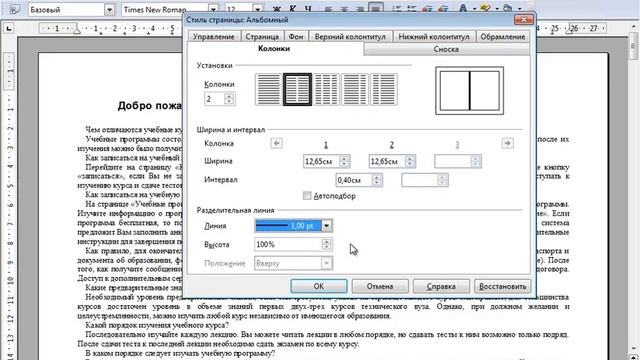The width and height of the screenshot is (640, 360).
Task: Click the Колонки number input field
Action: click(215, 99)
